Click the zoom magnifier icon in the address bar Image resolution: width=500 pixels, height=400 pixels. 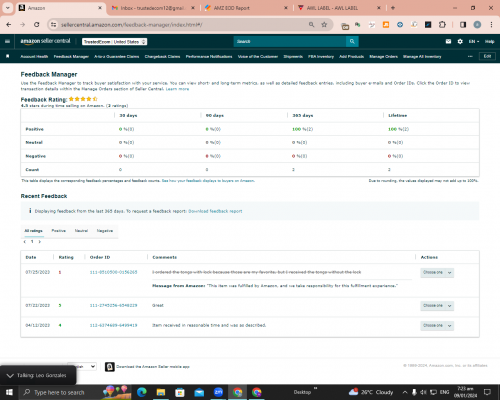tap(311, 25)
